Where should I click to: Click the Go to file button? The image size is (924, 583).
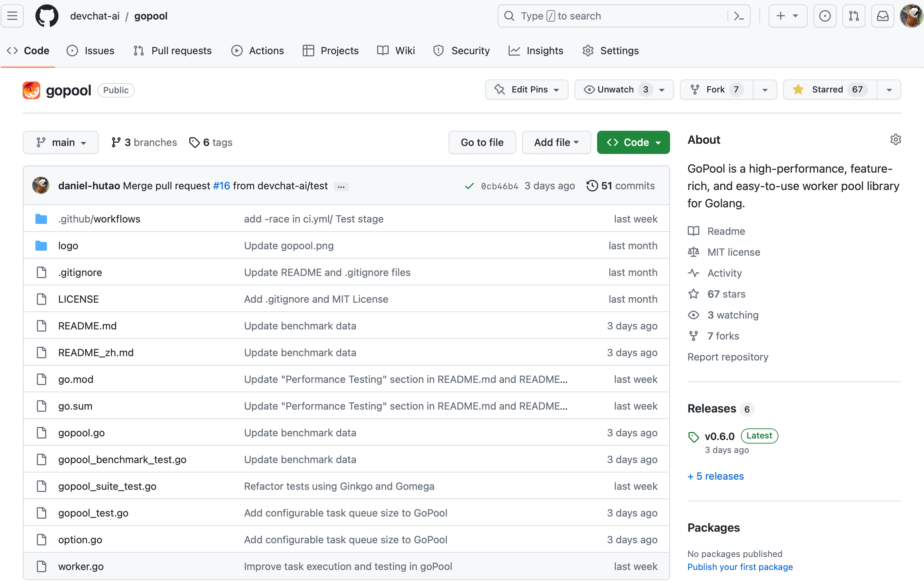click(x=482, y=142)
